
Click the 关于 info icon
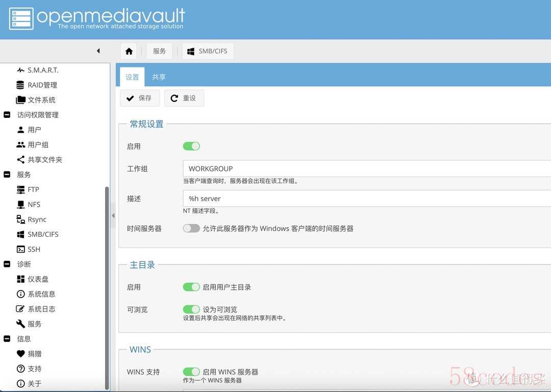pyautogui.click(x=20, y=383)
